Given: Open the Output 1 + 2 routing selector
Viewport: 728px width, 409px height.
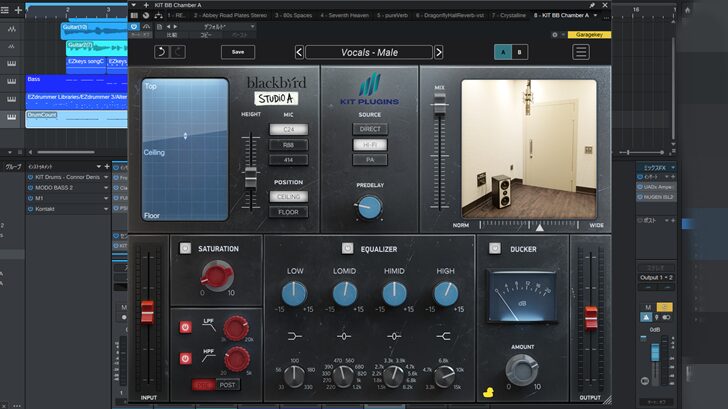Looking at the screenshot, I should 656,278.
